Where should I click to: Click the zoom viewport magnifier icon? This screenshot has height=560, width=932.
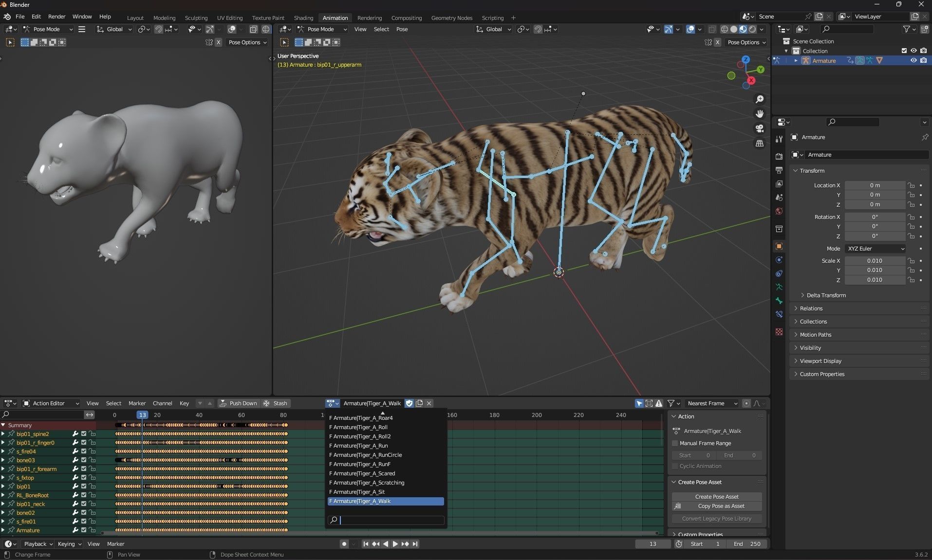point(760,99)
